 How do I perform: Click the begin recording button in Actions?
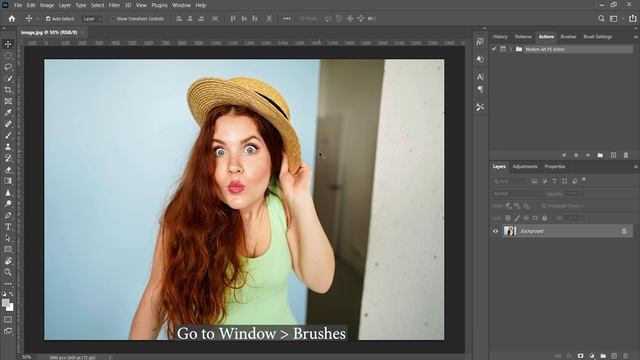tap(576, 155)
